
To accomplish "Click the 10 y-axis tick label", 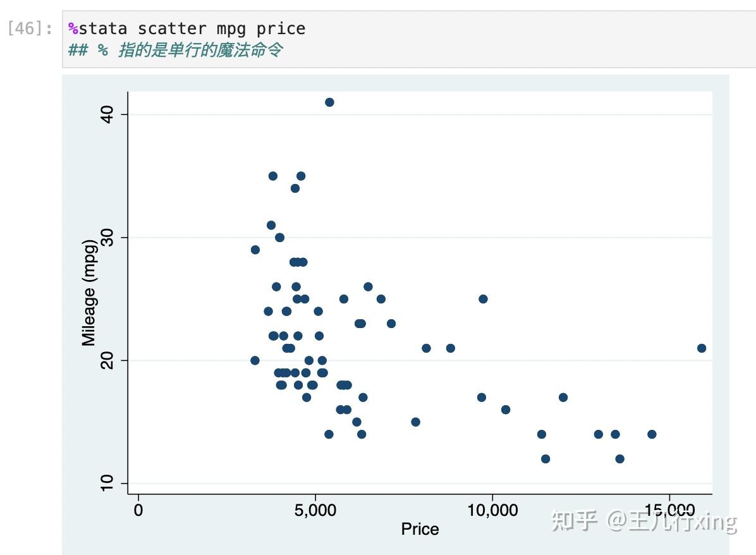I will [x=106, y=483].
